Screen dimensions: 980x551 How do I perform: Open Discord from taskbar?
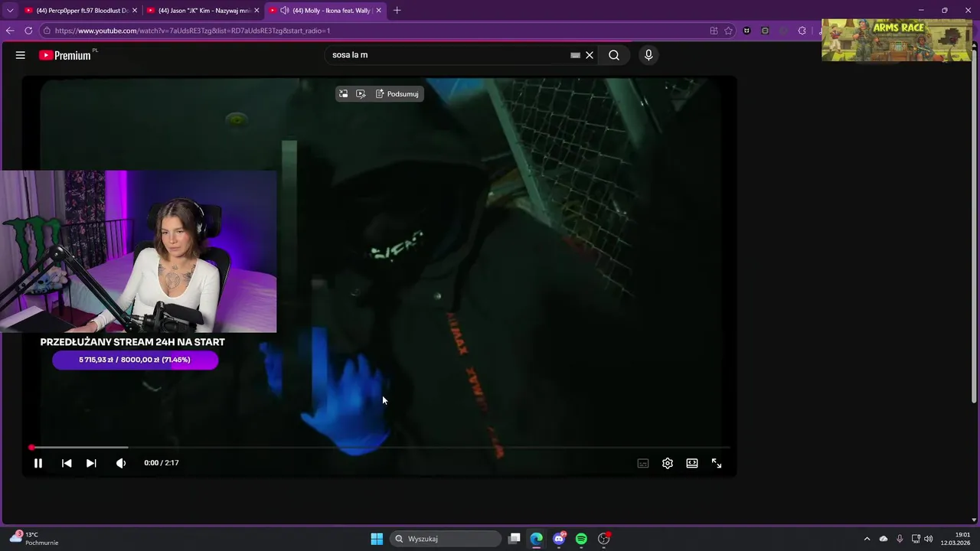(559, 539)
